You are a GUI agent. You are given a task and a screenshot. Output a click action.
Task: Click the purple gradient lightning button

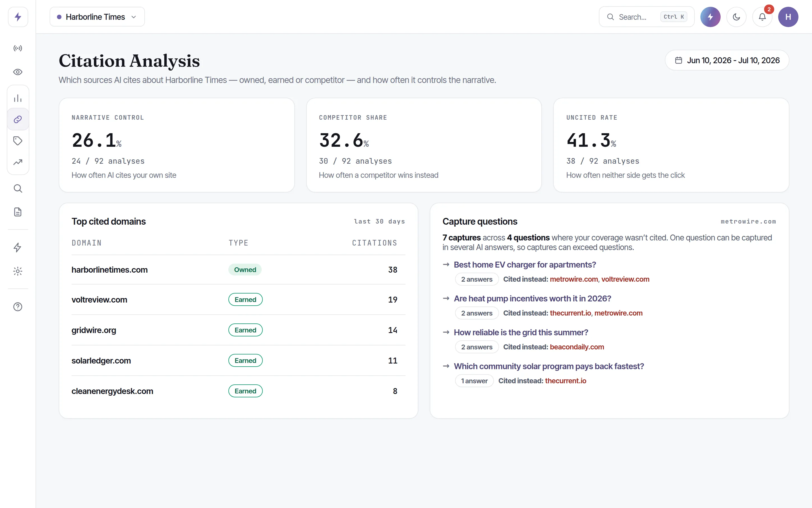pos(710,17)
